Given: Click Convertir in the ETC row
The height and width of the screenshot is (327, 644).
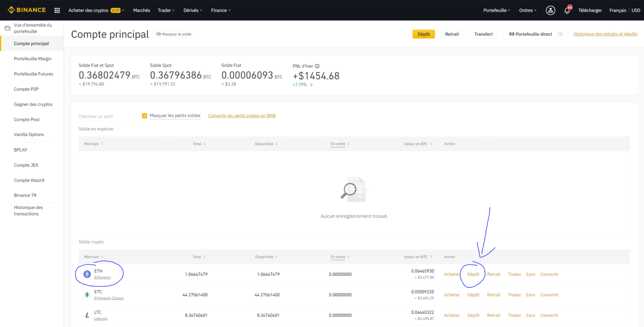Looking at the screenshot, I should (549, 295).
